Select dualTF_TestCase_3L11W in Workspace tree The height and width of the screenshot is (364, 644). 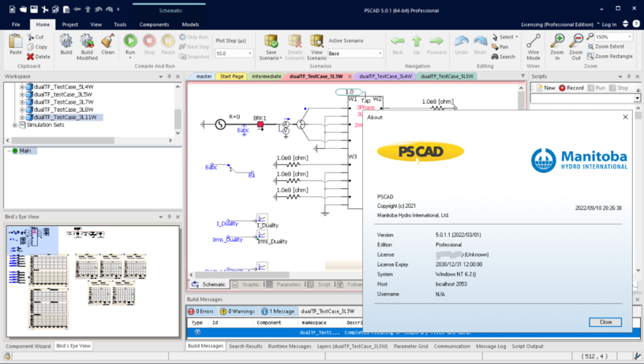65,117
